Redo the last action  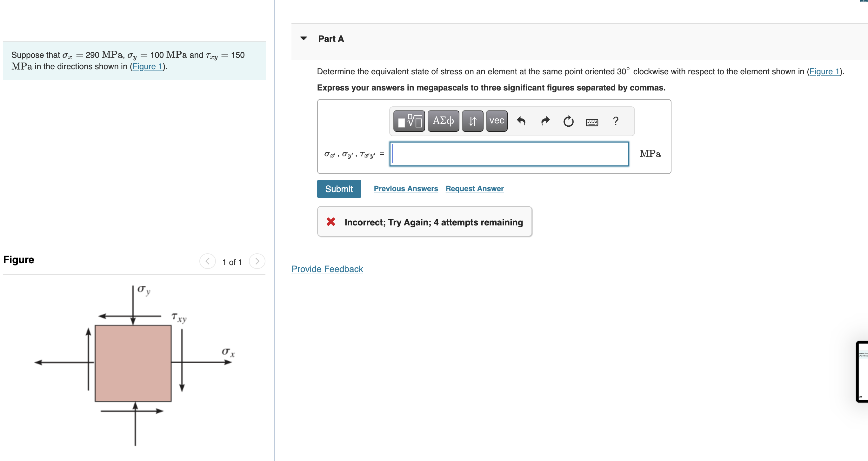pyautogui.click(x=545, y=121)
